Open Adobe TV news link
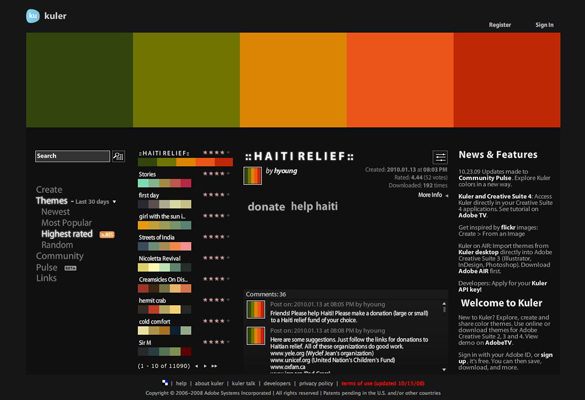The height and width of the screenshot is (400, 585). 472,215
